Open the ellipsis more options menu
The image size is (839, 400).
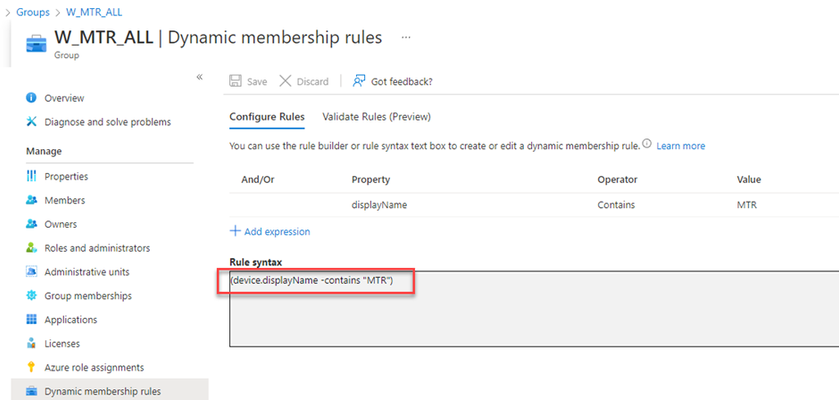406,37
